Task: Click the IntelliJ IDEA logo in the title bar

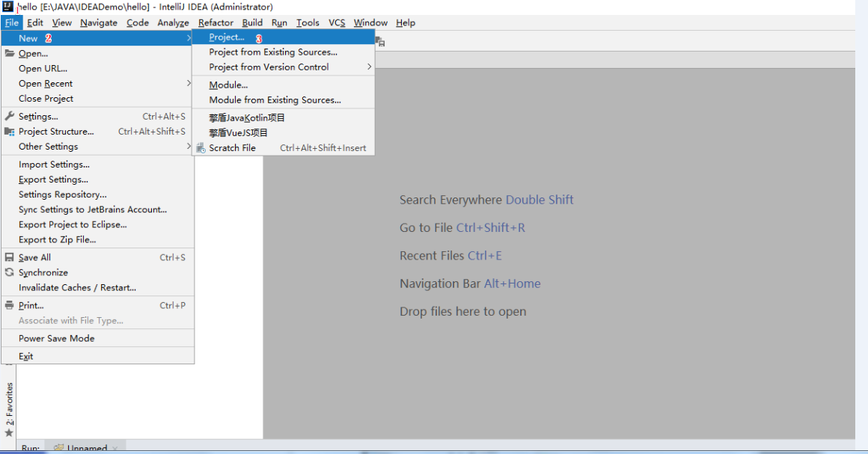Action: tap(7, 7)
